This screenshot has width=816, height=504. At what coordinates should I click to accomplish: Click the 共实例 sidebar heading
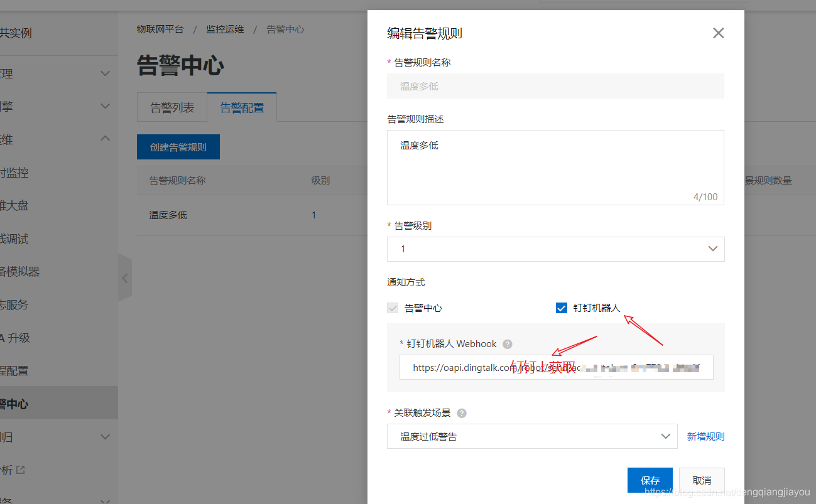click(x=16, y=33)
